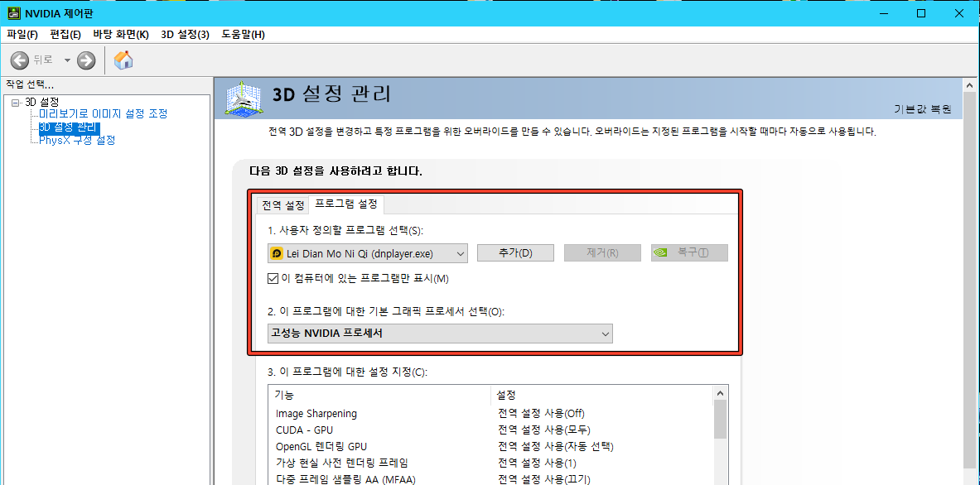Click the 복구(I) button
The width and height of the screenshot is (980, 485).
(x=689, y=252)
